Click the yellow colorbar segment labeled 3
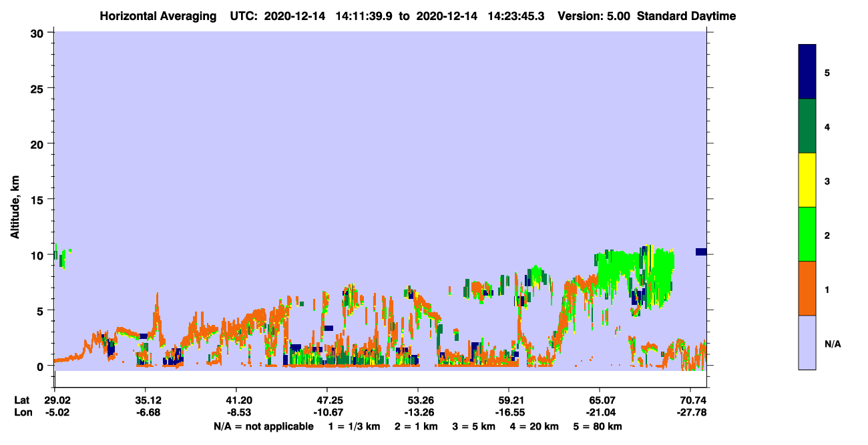868x445 pixels. point(807,180)
